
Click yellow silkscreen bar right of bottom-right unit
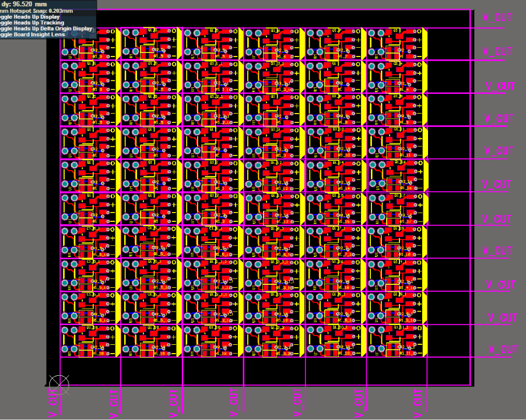[425, 341]
